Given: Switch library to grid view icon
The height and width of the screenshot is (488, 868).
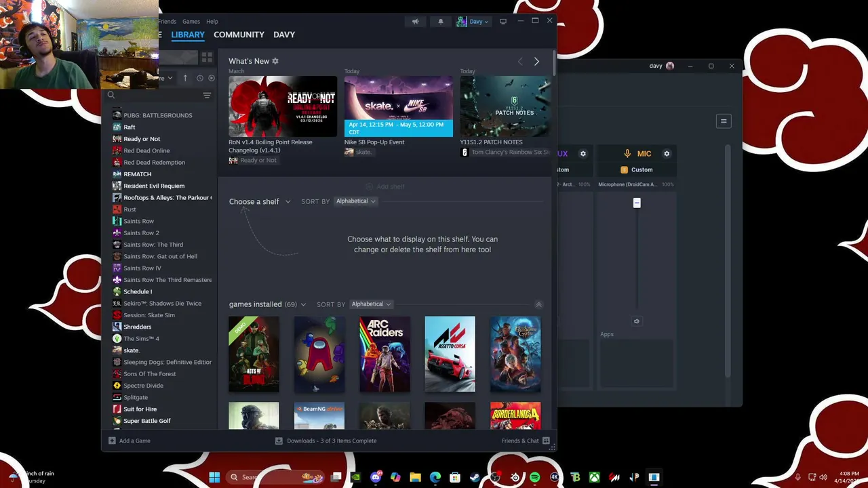Looking at the screenshot, I should 207,58.
